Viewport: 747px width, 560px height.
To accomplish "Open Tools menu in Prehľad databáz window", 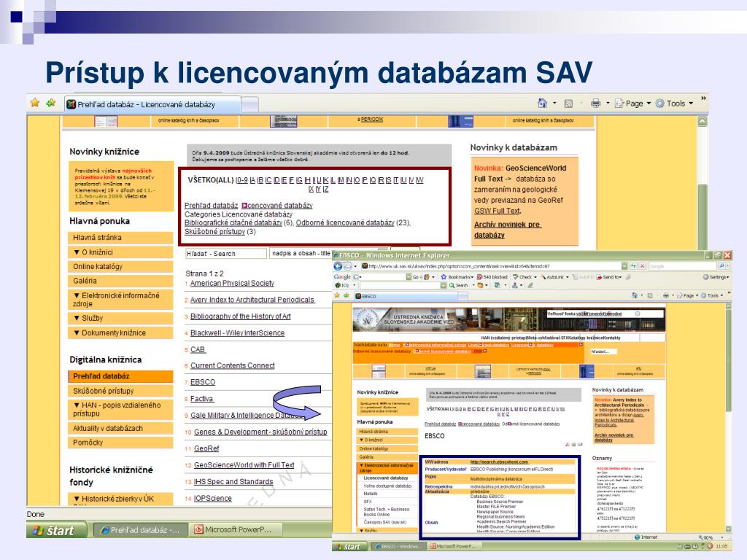I will pyautogui.click(x=674, y=104).
